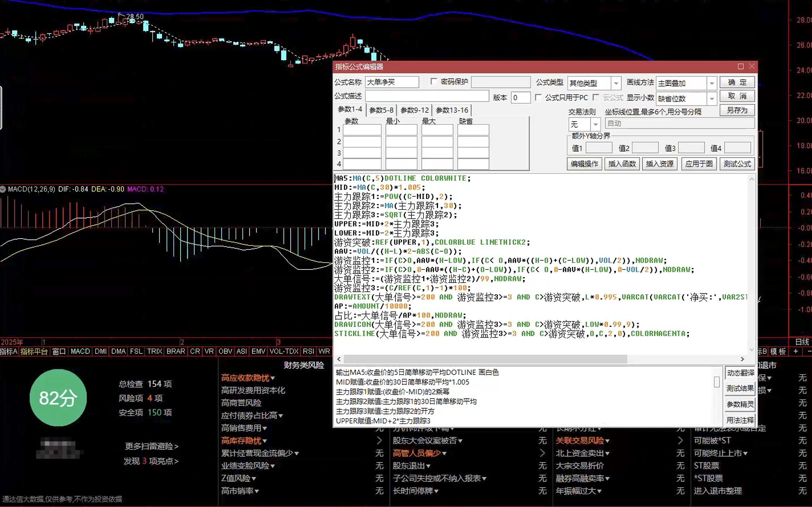Viewport: 812px width, 507px height.
Task: Switch to the 参数9-12 tab
Action: [x=415, y=110]
